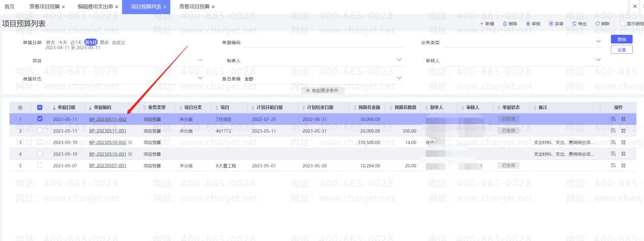Check the row BP-20230510-001 checkbox
644x241 pixels.
pos(40,154)
